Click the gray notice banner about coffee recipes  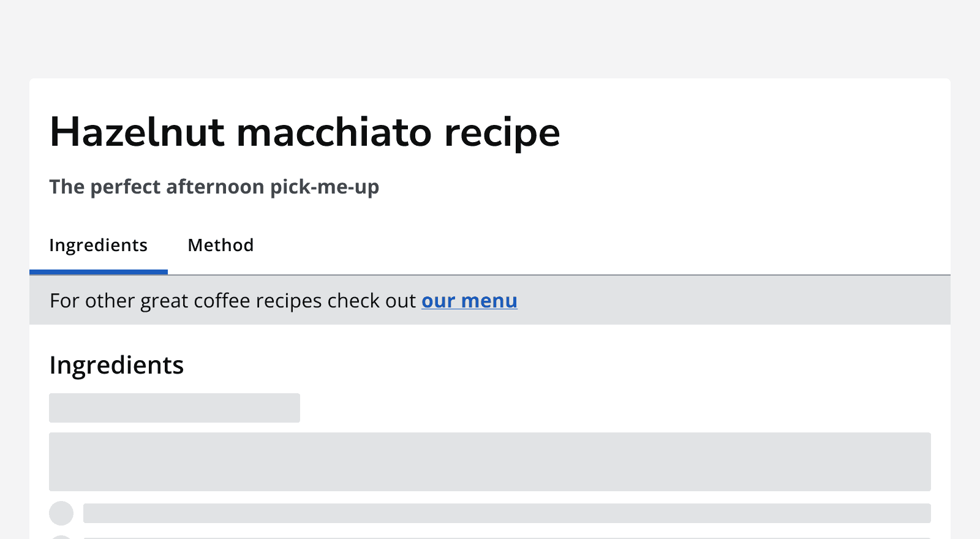490,301
